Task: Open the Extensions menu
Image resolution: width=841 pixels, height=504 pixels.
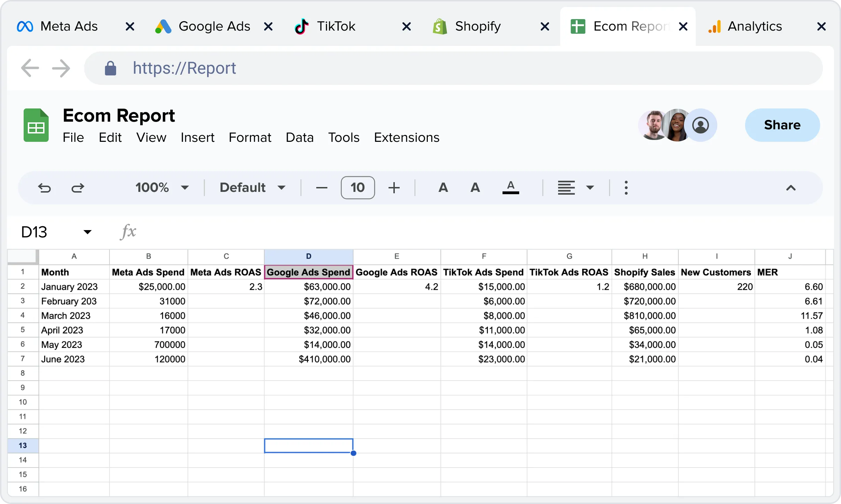Action: (407, 138)
